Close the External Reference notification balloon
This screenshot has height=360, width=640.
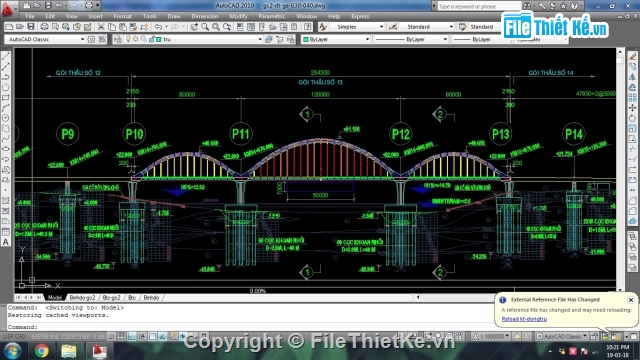631,300
